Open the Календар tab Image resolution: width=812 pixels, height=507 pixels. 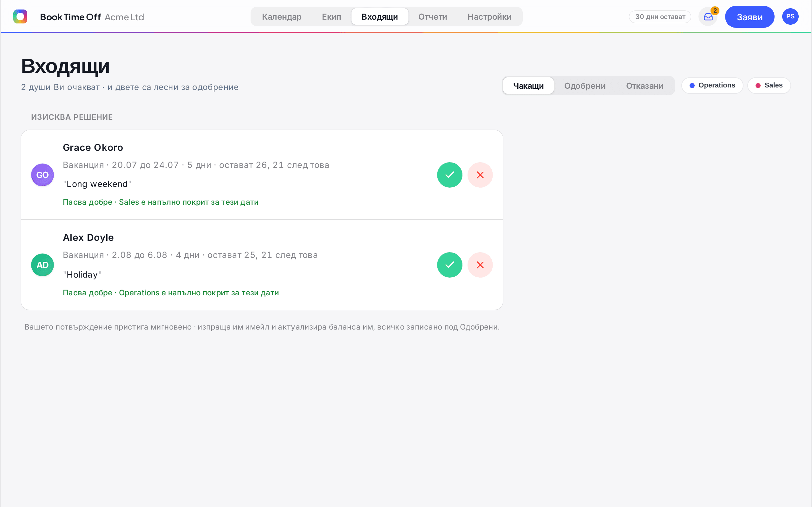coord(282,17)
